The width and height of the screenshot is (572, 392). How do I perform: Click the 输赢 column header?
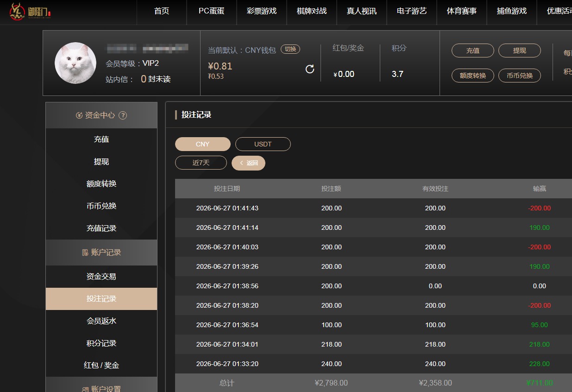(x=540, y=189)
